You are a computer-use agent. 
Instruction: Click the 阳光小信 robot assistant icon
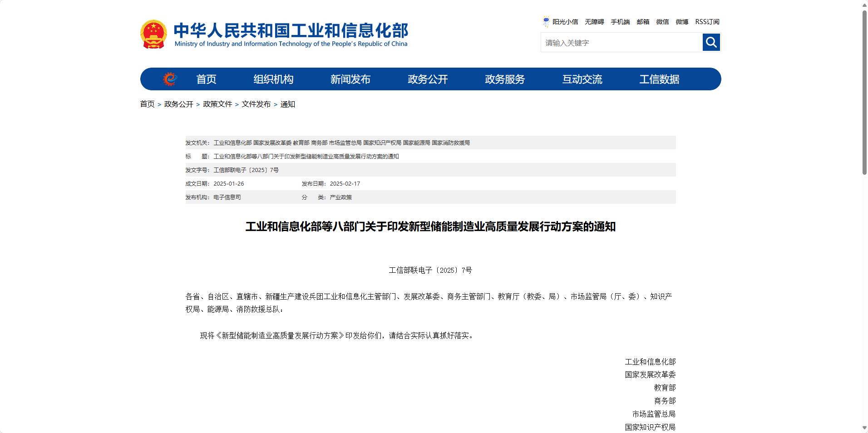pyautogui.click(x=546, y=21)
